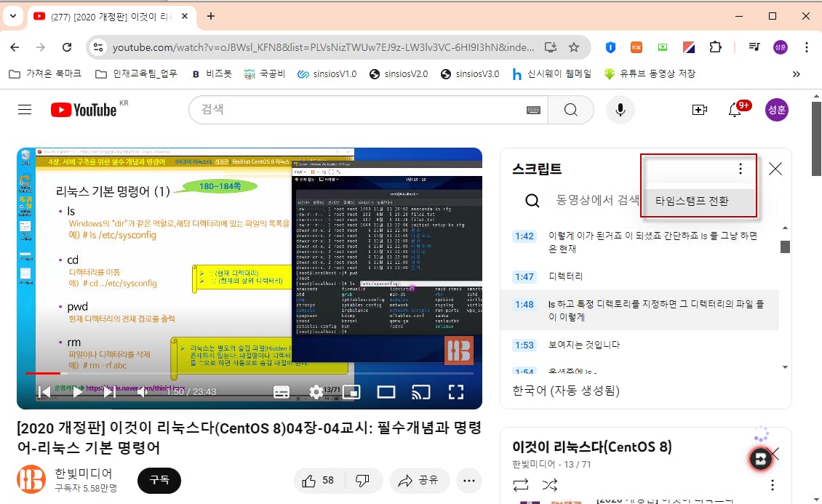822x504 pixels.
Task: Open a new browser tab
Action: coord(211,16)
